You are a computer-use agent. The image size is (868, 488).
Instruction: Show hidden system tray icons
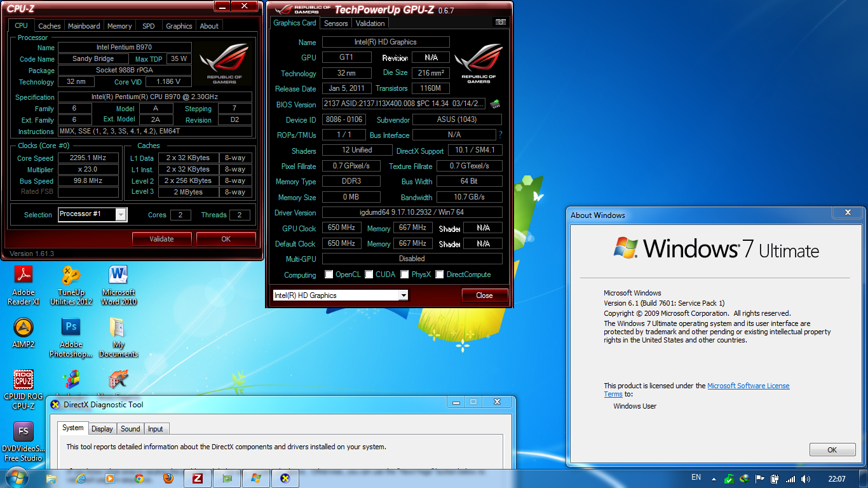coord(714,478)
